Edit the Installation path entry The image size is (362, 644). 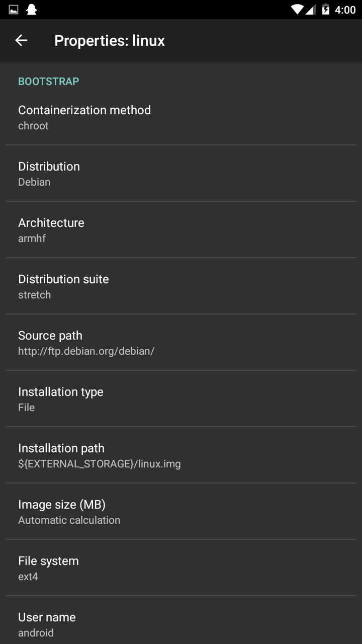181,455
